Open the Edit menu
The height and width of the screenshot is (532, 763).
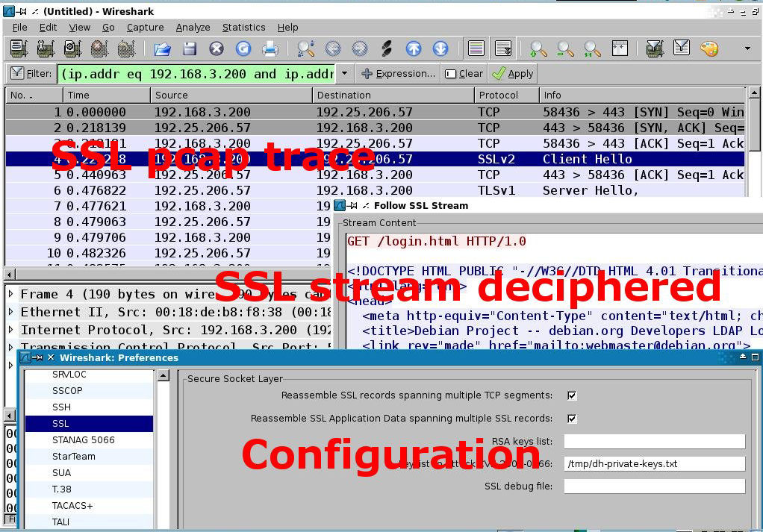pos(49,27)
